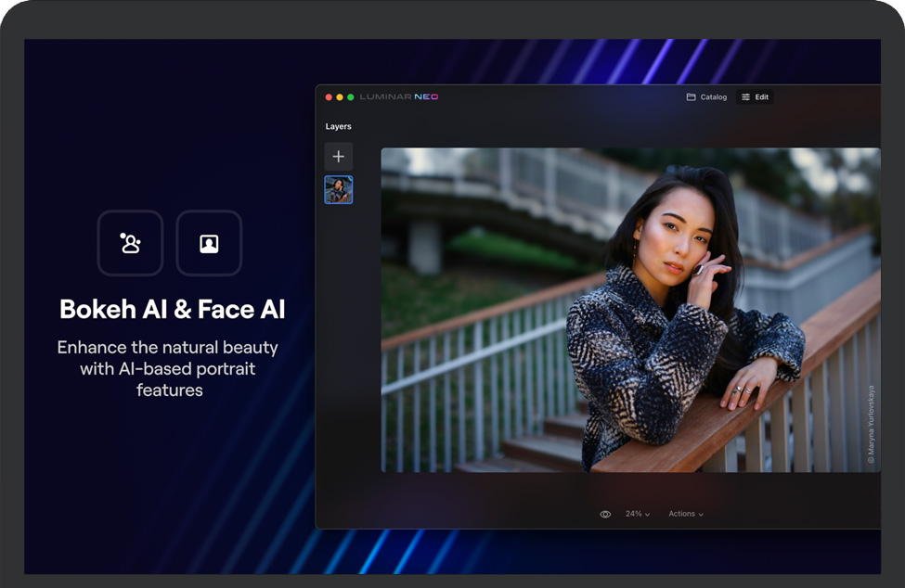Click the Face AI portrait icon
905x588 pixels.
point(209,243)
